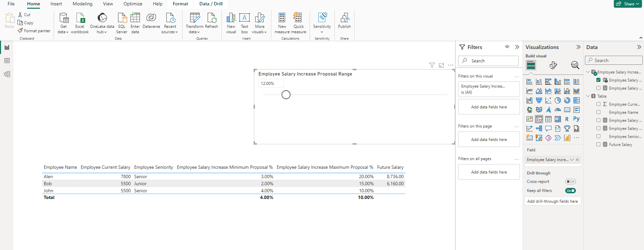Turn off Keep all filters switch
644x250 pixels.
pos(570,191)
